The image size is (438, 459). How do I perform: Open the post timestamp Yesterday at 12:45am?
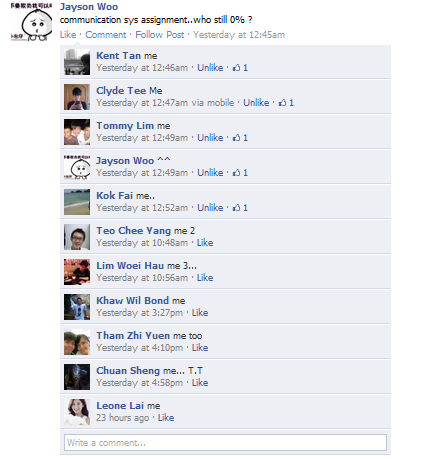click(x=239, y=35)
